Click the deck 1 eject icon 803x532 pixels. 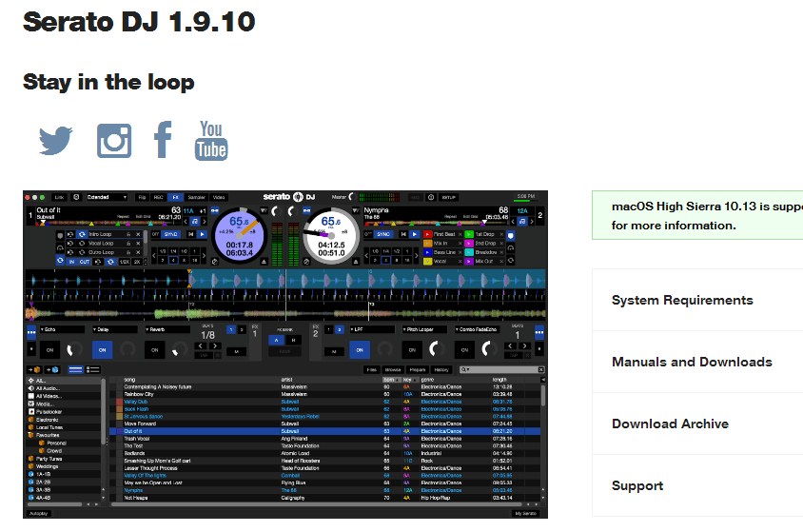tap(264, 262)
